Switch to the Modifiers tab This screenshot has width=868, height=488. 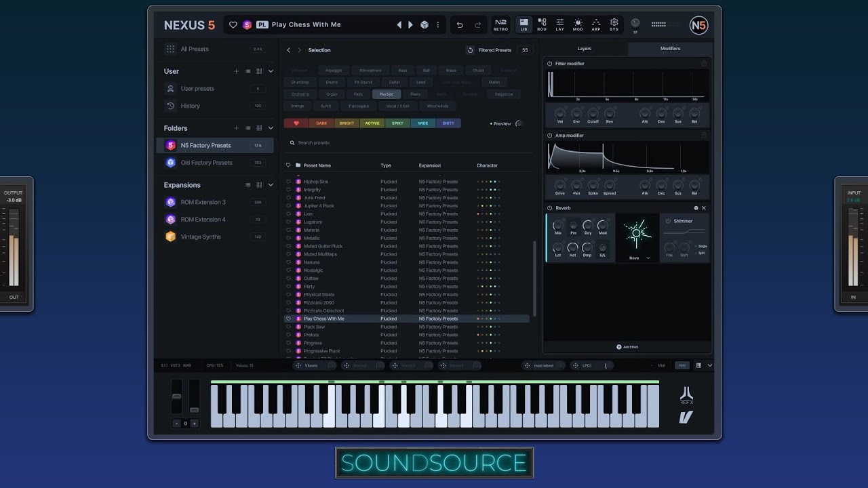pyautogui.click(x=670, y=49)
